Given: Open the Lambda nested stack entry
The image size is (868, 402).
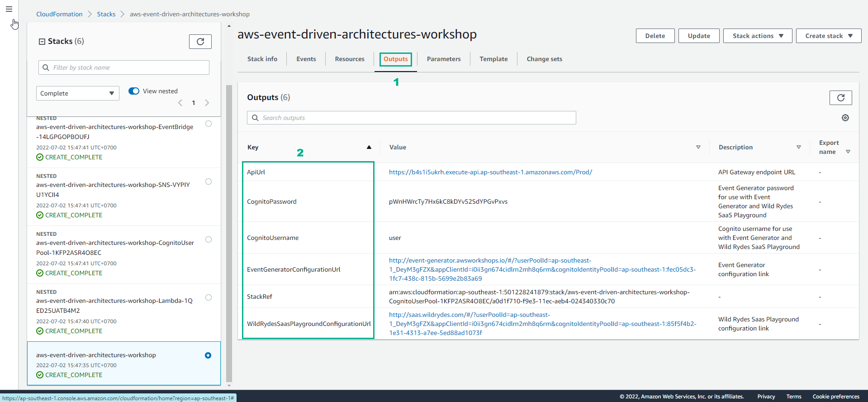Looking at the screenshot, I should [114, 306].
